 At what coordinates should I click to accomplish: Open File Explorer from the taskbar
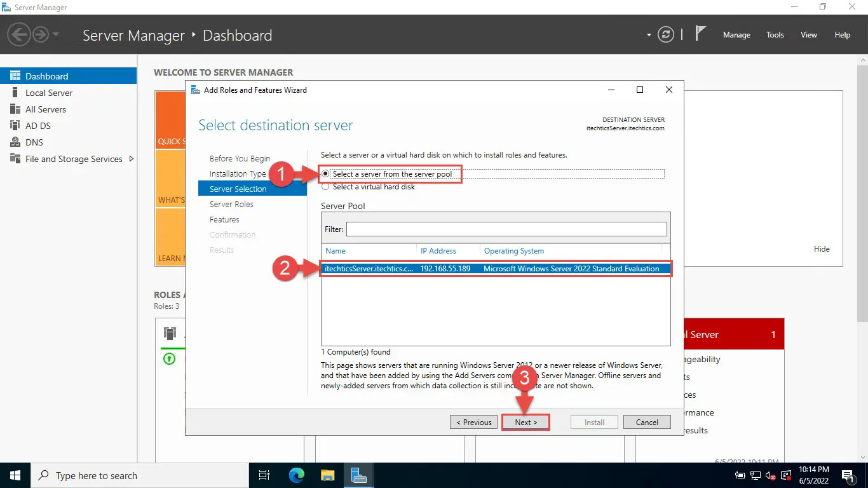click(x=327, y=475)
